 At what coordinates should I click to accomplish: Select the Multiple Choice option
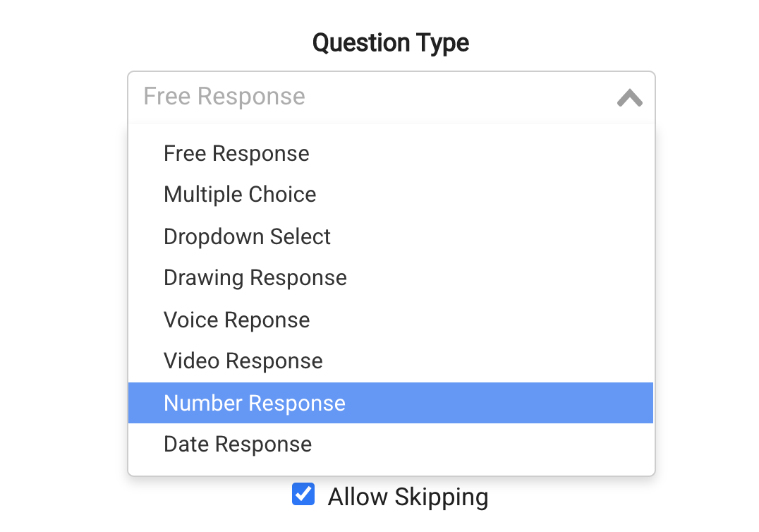240,195
